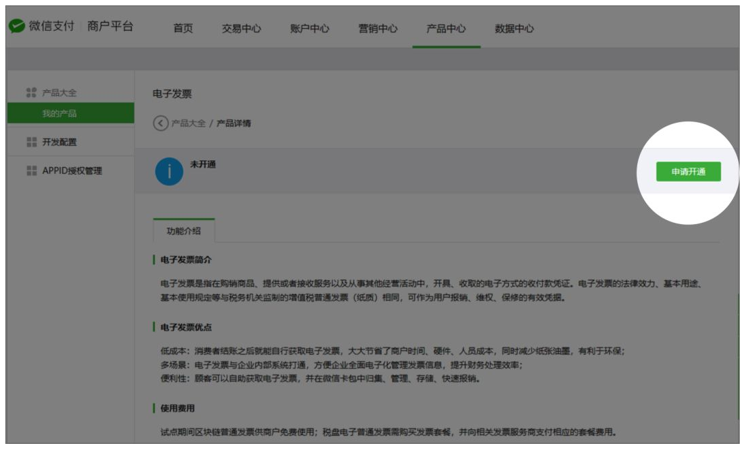Click the 使用费用 heading
Image resolution: width=744 pixels, height=449 pixels.
pyautogui.click(x=177, y=408)
